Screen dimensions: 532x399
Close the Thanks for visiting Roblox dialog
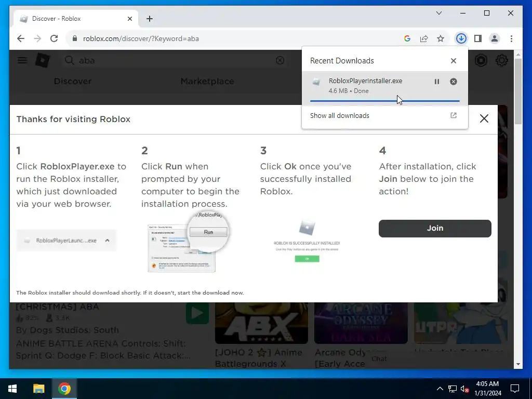click(x=484, y=118)
